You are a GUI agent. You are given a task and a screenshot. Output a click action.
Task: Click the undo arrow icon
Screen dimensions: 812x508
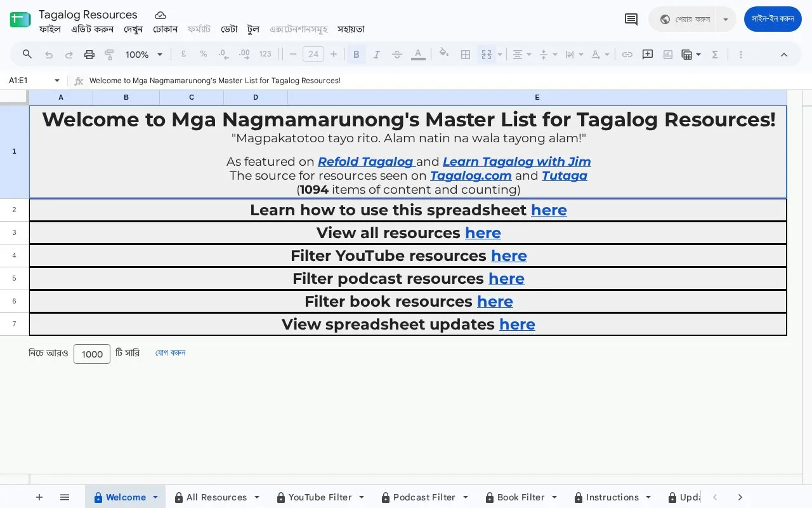click(49, 55)
